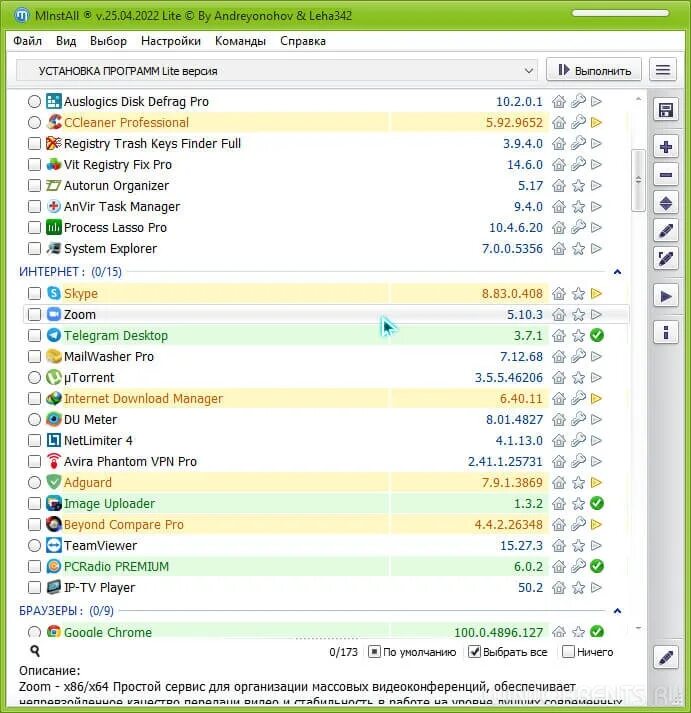Viewport: 691px width, 713px height.
Task: Click home icon in Auslogics Disk Defrag row
Action: [x=559, y=101]
